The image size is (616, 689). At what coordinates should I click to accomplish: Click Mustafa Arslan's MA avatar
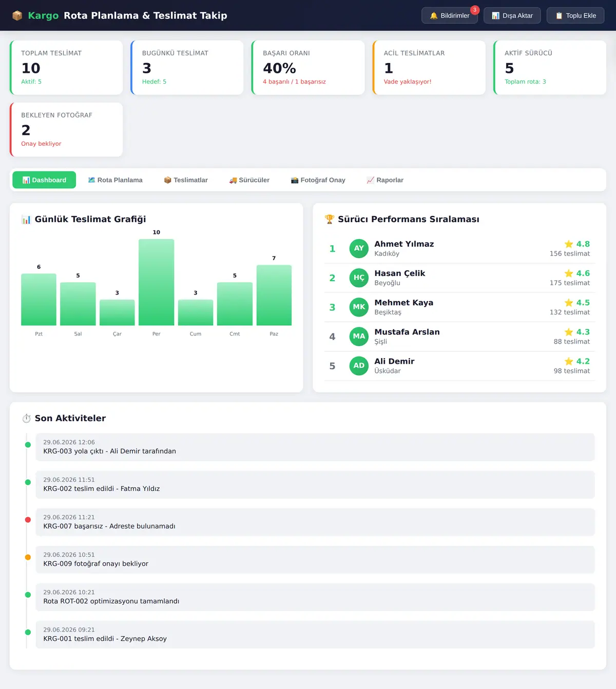(x=359, y=336)
